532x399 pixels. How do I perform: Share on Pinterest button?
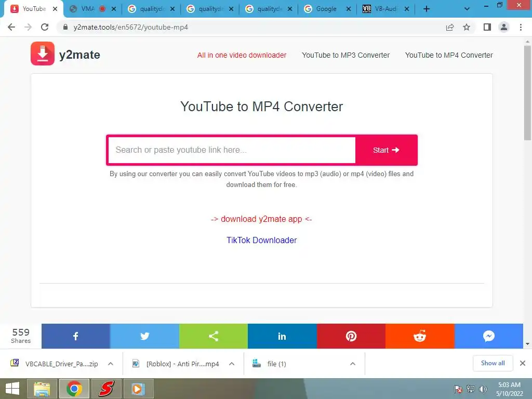coord(351,336)
